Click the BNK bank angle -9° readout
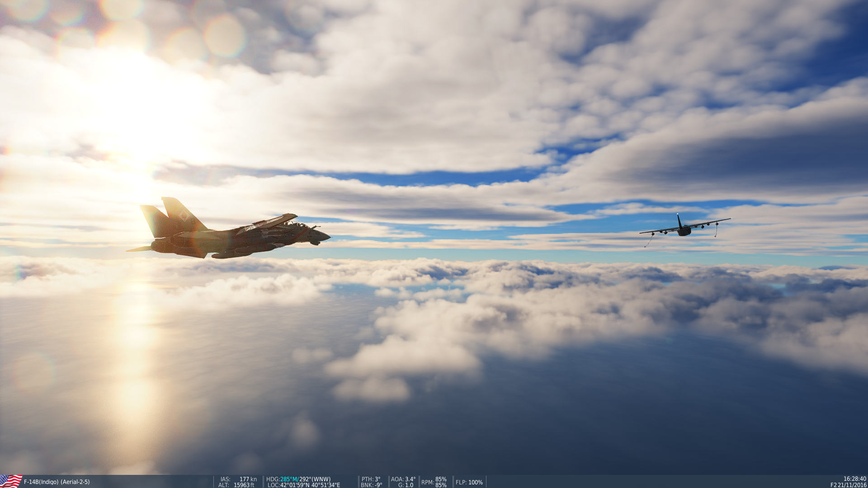This screenshot has width=868, height=488. (x=371, y=485)
